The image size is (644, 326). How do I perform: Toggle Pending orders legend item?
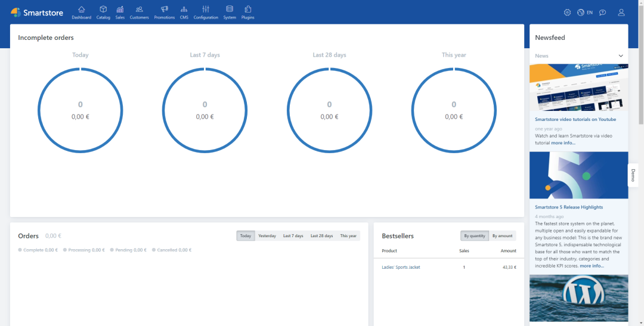coord(128,250)
